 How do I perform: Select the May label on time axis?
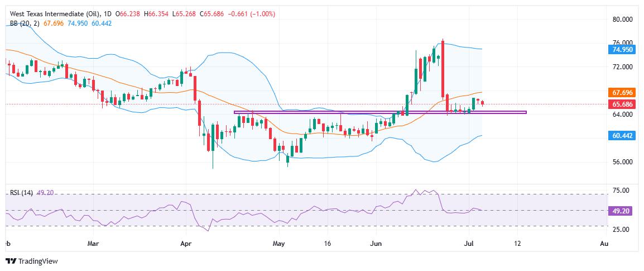tap(279, 244)
